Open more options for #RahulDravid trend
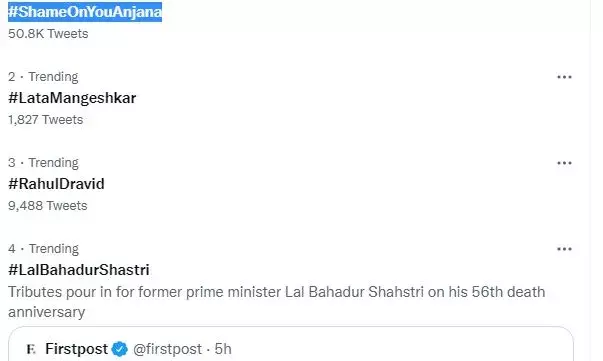The height and width of the screenshot is (361, 603). click(564, 163)
